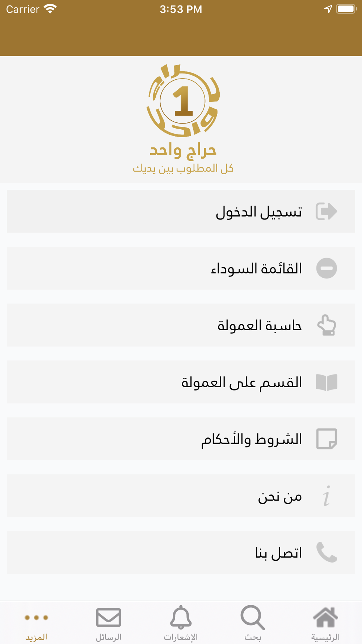This screenshot has height=644, width=362.
Task: Tap the messages envelope icon
Action: 109,617
